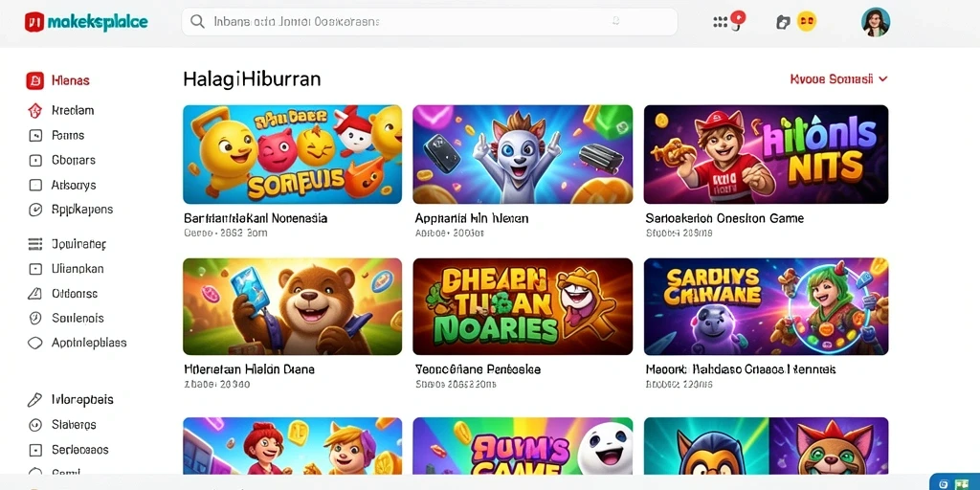
Task: Open the HITONIS NITS game thumbnail
Action: (x=767, y=154)
